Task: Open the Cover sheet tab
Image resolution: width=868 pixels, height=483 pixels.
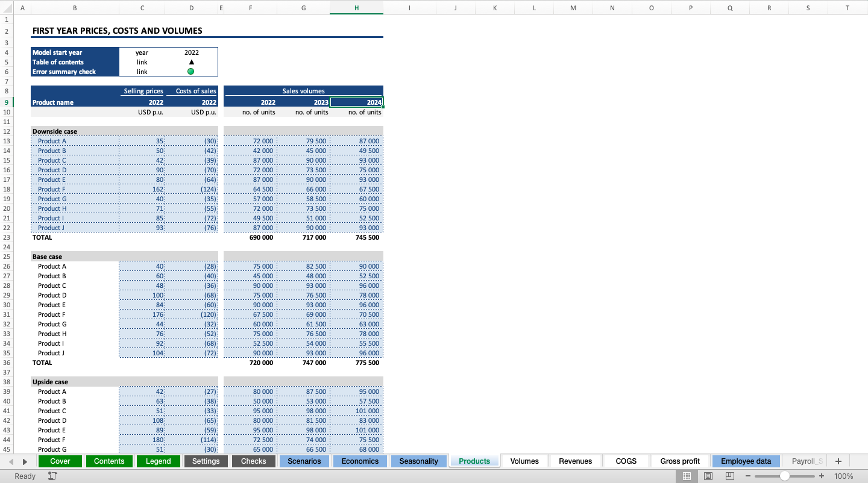Action: point(60,461)
